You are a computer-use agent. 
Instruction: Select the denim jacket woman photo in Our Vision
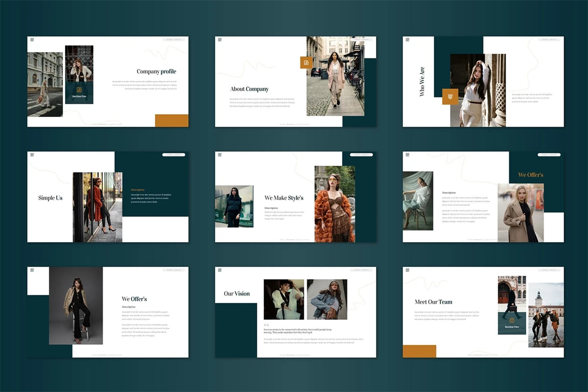[x=327, y=299]
